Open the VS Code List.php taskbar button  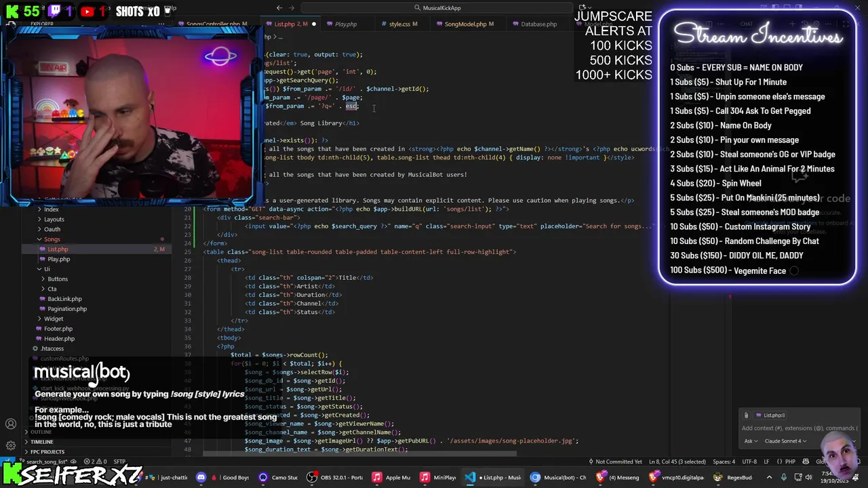point(494,477)
